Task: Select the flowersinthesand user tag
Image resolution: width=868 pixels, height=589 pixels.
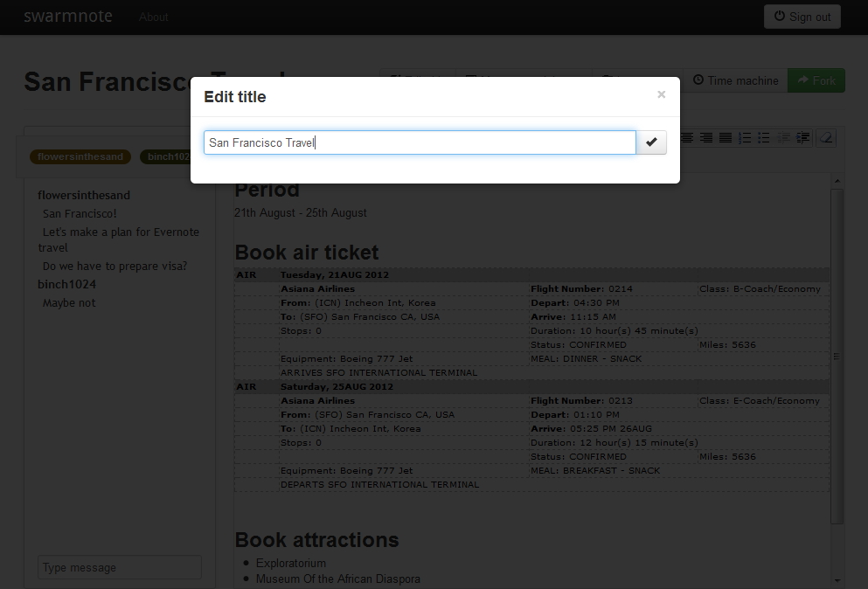Action: [x=80, y=156]
